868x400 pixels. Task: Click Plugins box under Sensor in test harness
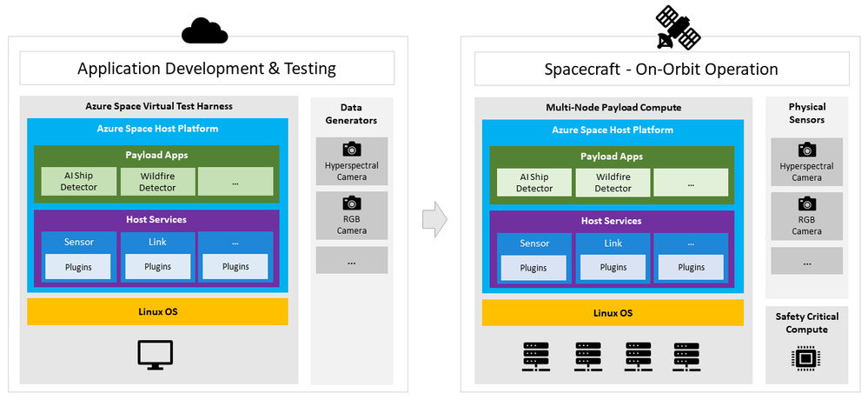click(x=78, y=266)
